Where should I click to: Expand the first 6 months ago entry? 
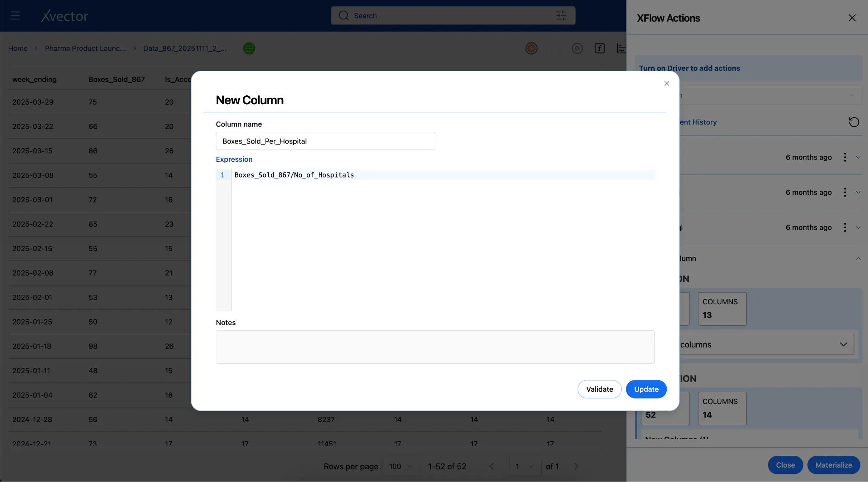tap(858, 157)
